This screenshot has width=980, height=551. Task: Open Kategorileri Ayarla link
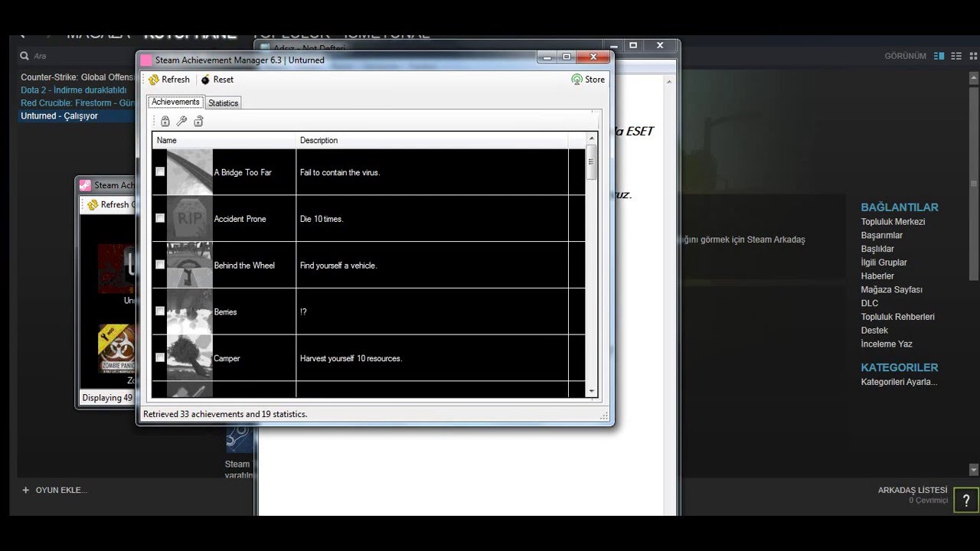pos(899,382)
